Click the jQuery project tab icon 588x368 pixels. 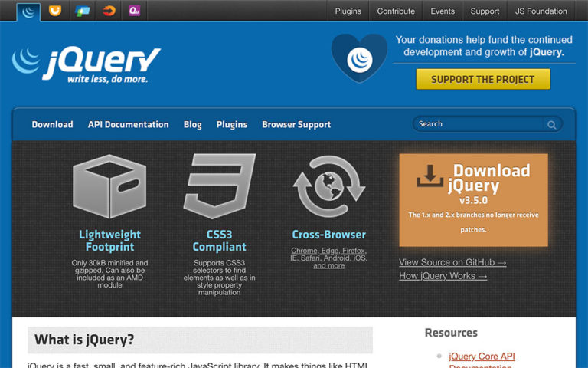point(29,11)
